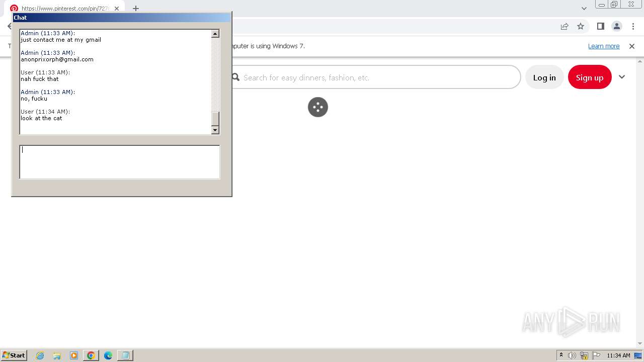Switch to Chrome in the taskbar
644x362 pixels.
point(91,355)
